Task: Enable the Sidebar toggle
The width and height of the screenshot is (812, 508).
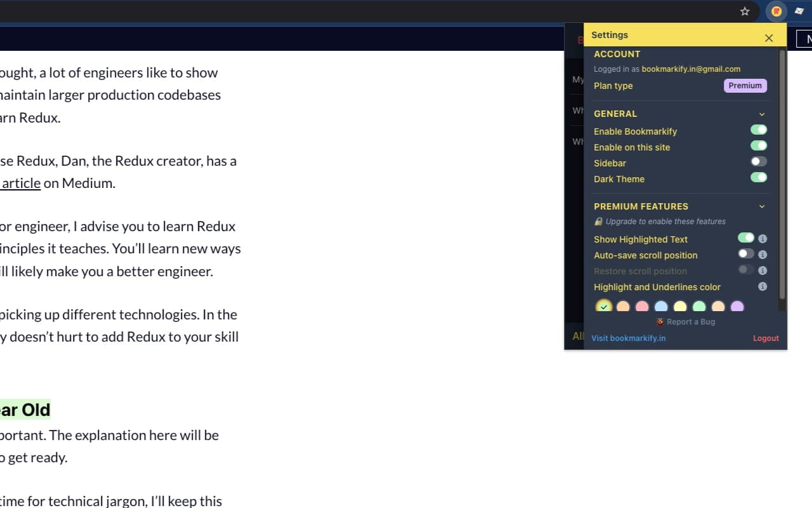Action: pyautogui.click(x=758, y=161)
